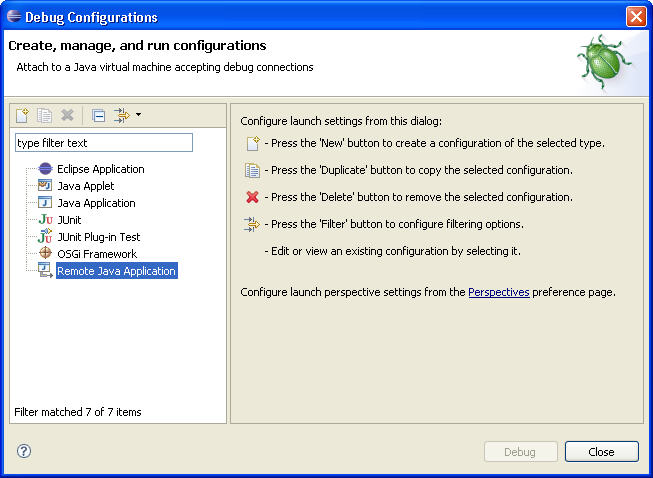Select the Java Application configuration type

click(x=96, y=203)
